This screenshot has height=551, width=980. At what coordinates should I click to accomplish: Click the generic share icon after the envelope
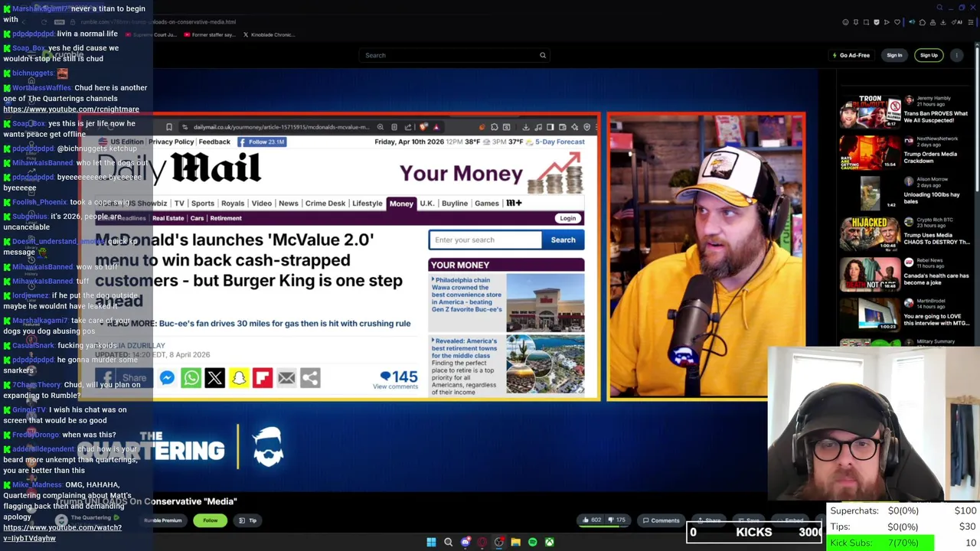[x=309, y=377]
